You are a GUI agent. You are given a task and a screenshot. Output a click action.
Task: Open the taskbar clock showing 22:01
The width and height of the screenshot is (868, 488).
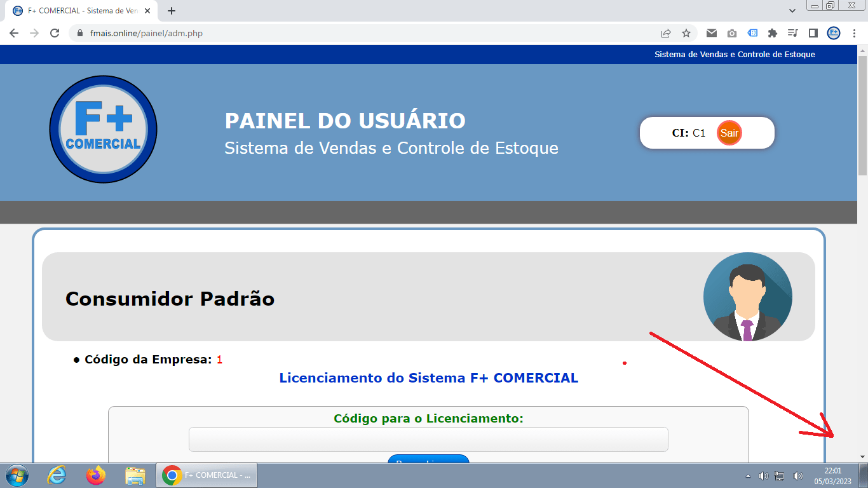(833, 475)
